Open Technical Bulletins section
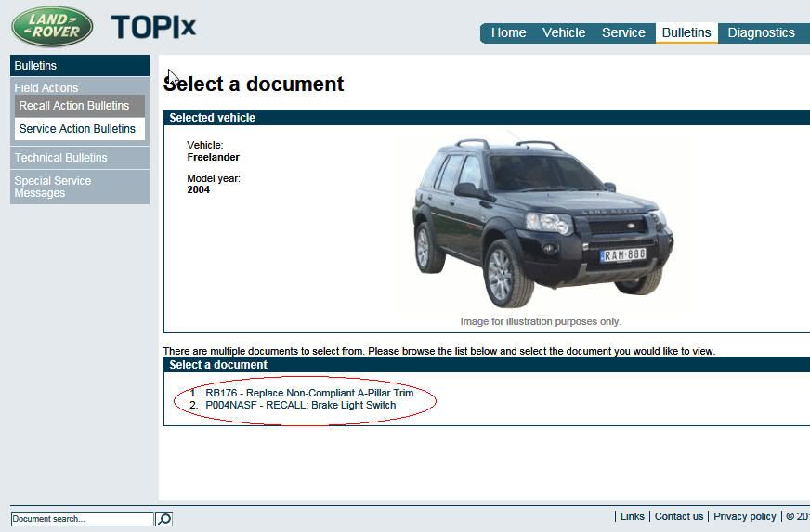 [80, 158]
